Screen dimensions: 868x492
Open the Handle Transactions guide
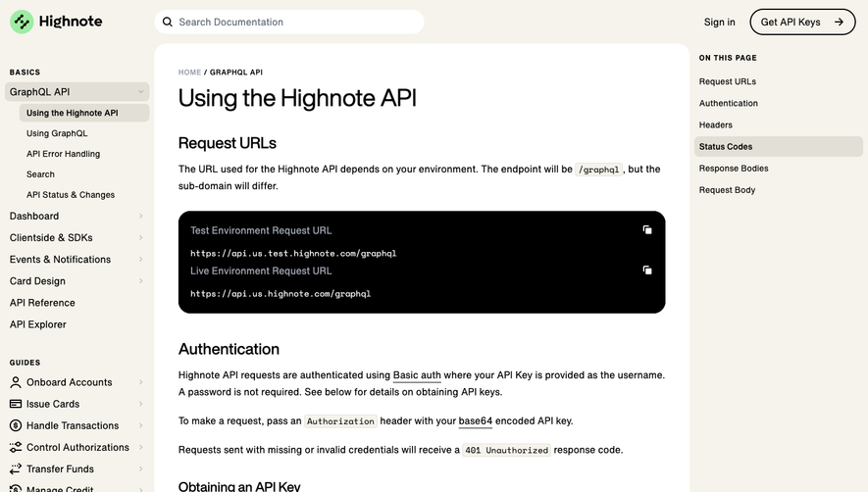point(73,425)
